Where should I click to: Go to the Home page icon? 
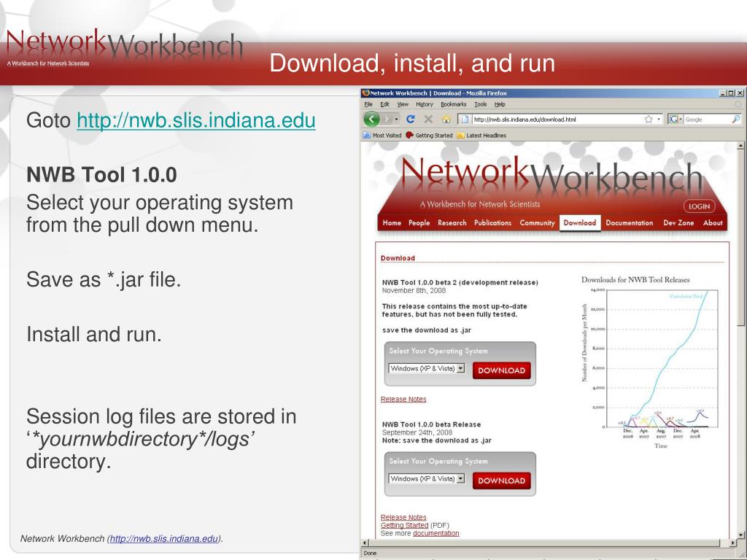(x=446, y=119)
